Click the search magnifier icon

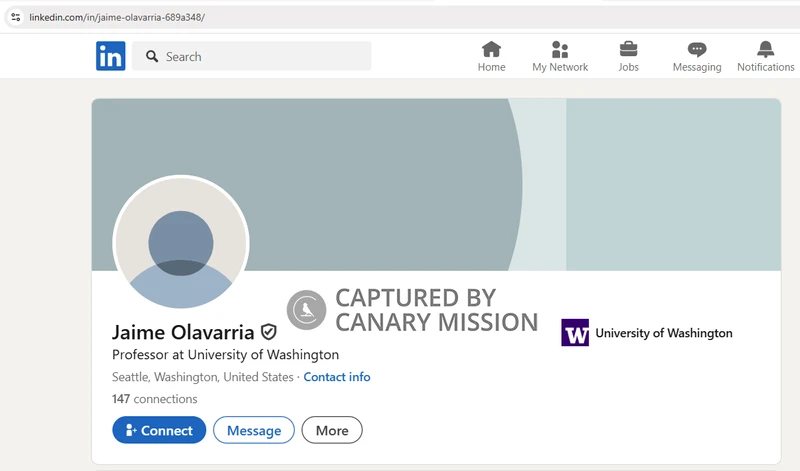(152, 57)
